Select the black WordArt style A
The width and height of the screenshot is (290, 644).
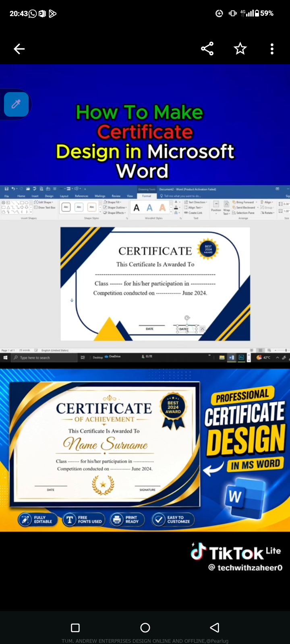pyautogui.click(x=137, y=208)
